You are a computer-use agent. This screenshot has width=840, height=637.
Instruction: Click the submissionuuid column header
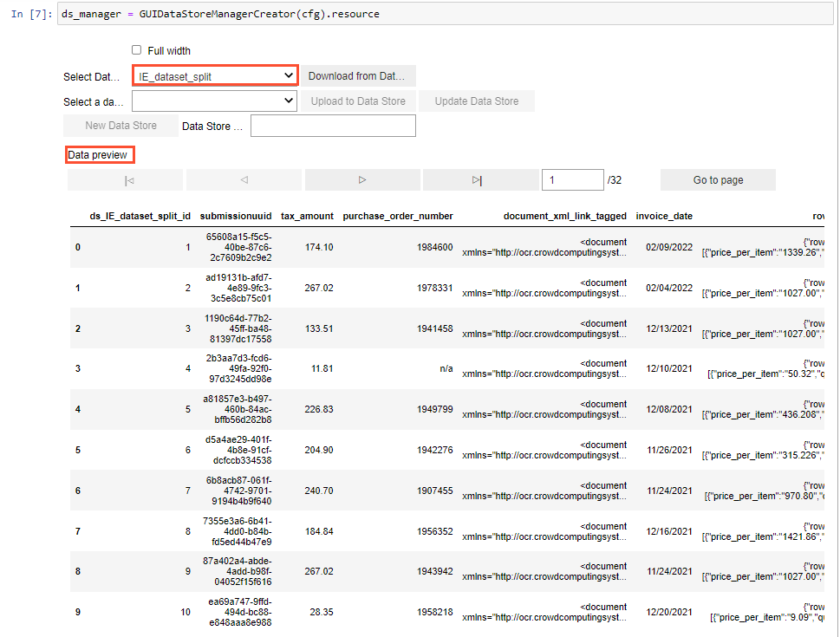(x=236, y=216)
